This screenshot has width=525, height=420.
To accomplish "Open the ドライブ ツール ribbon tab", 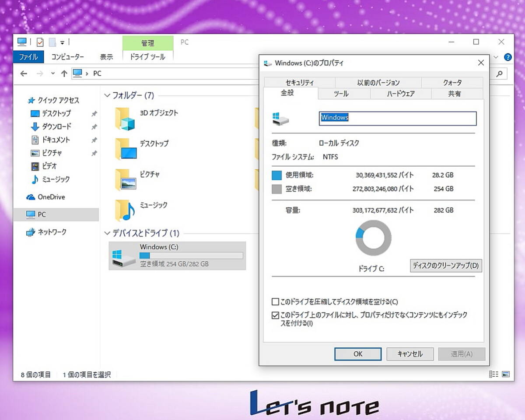I will point(147,57).
